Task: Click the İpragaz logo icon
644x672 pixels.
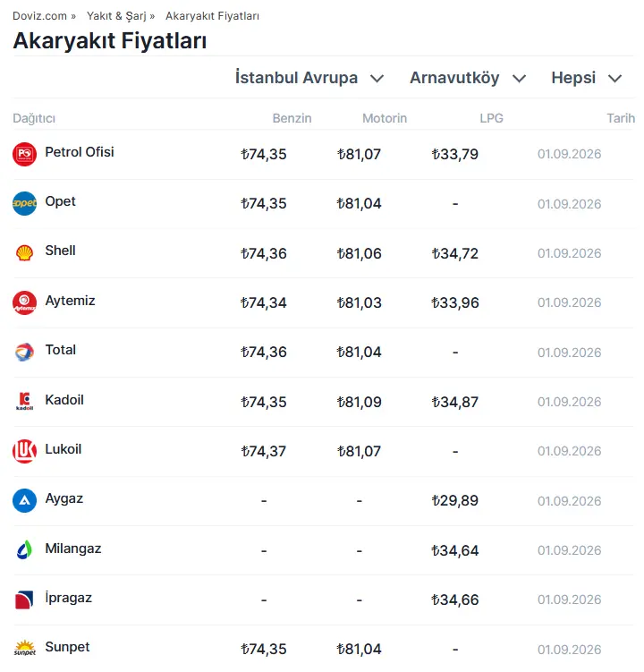Action: [x=24, y=600]
